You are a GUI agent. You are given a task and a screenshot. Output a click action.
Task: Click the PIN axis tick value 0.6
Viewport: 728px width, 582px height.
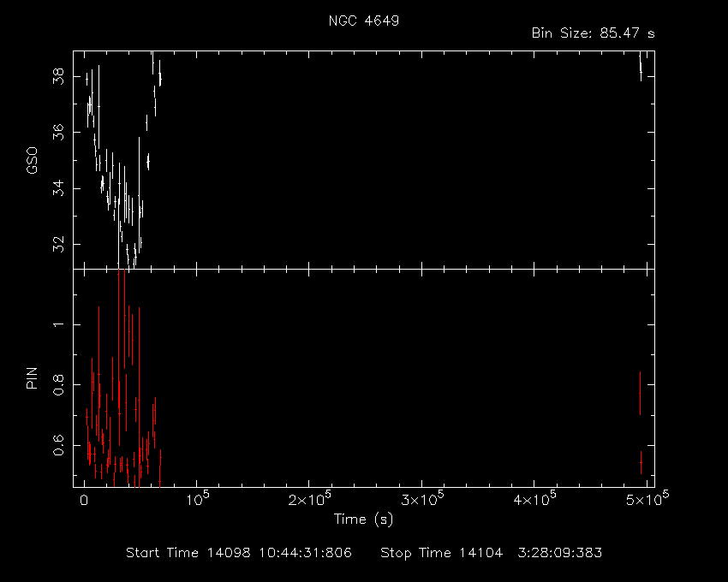[59, 444]
